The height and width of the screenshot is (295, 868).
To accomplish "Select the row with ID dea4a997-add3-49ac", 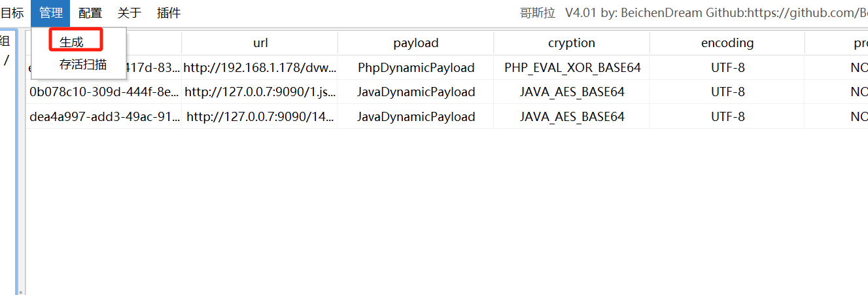I will point(105,117).
